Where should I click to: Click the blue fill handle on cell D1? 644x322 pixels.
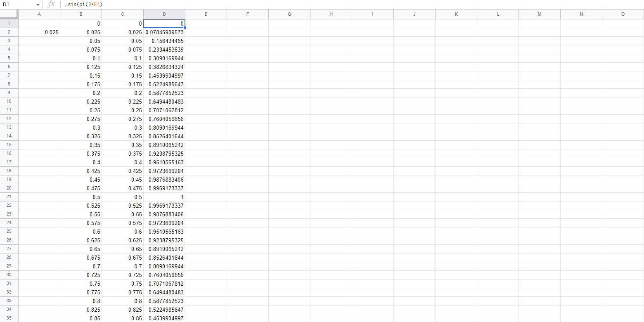point(185,27)
